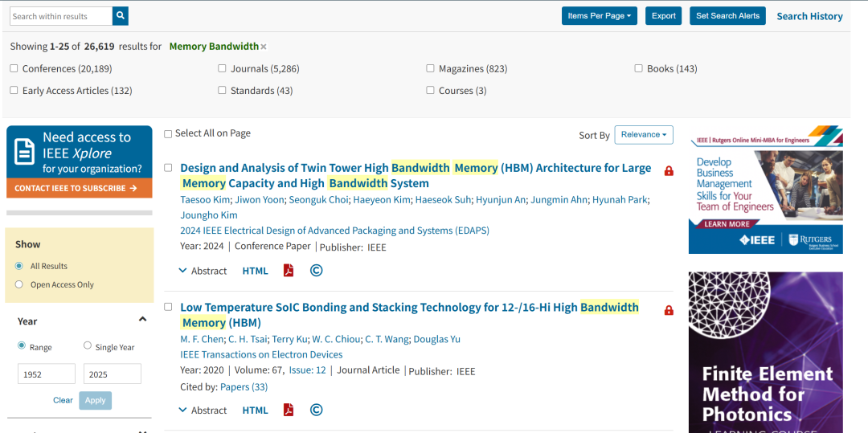This screenshot has height=433, width=868.
Task: Click red lock icon beside SoIC Bonding article
Action: point(669,310)
